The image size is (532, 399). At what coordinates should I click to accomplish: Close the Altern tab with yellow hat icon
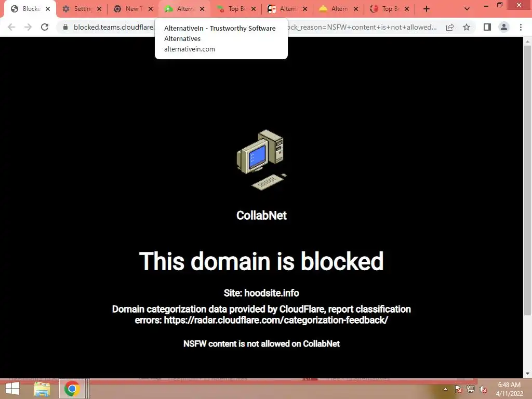coord(356,9)
